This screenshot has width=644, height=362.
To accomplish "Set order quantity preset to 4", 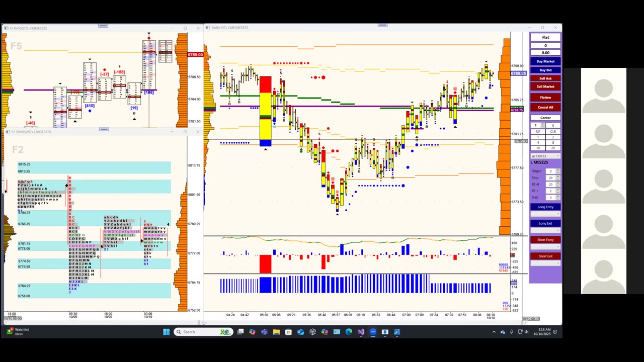I will [x=538, y=143].
